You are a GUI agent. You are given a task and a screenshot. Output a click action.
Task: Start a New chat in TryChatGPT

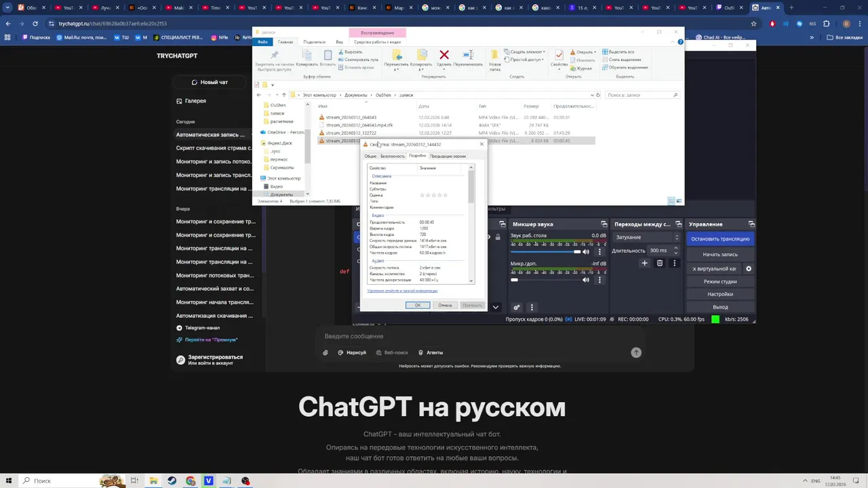[210, 82]
